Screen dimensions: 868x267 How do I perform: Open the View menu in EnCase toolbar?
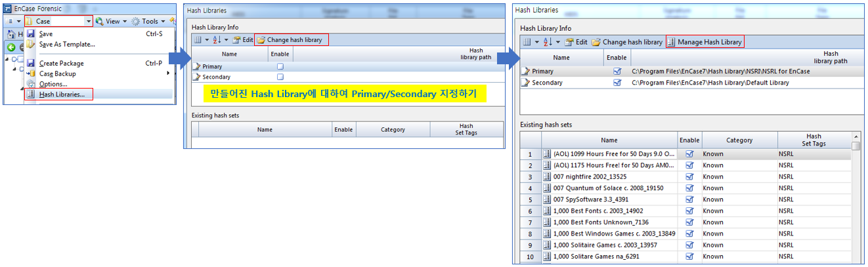pos(112,21)
